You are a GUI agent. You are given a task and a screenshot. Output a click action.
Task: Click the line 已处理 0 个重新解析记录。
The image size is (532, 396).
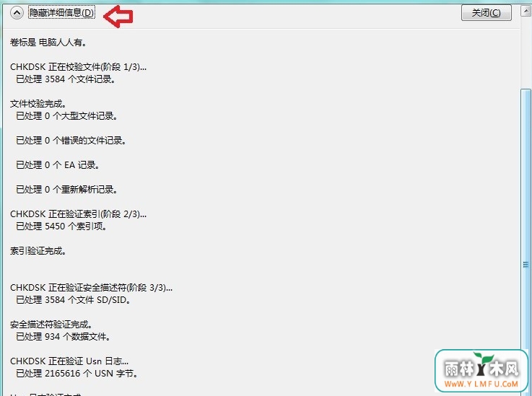[x=66, y=189]
